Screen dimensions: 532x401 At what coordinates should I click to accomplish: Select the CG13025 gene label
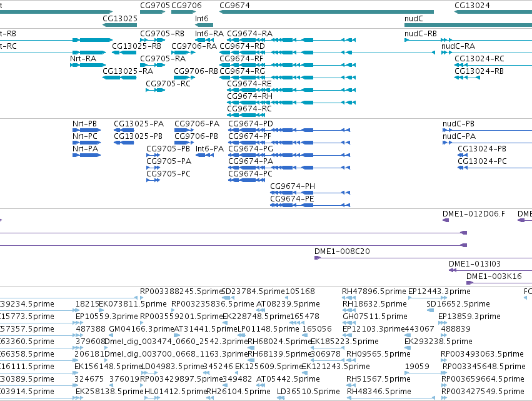(120, 18)
